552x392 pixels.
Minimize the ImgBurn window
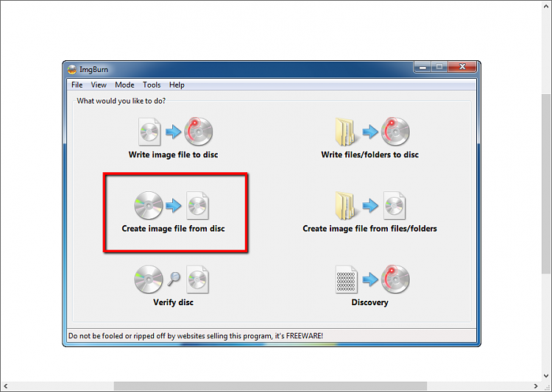point(422,67)
